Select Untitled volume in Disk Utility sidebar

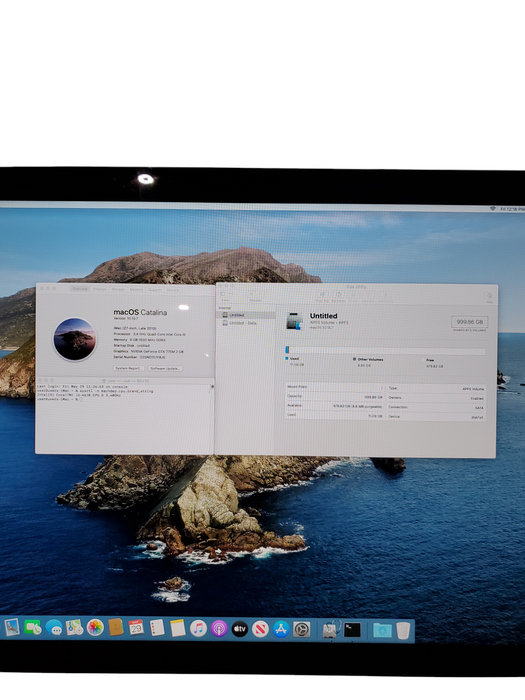click(x=247, y=315)
